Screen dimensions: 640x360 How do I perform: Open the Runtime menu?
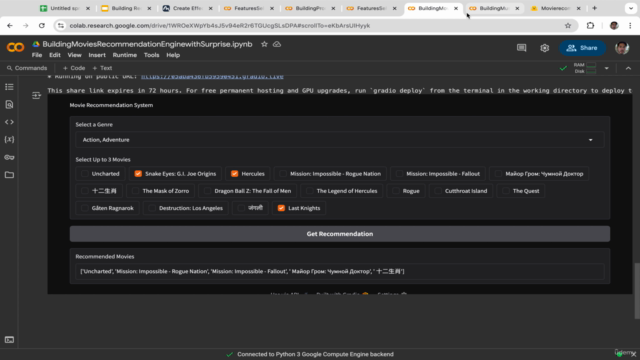(124, 55)
